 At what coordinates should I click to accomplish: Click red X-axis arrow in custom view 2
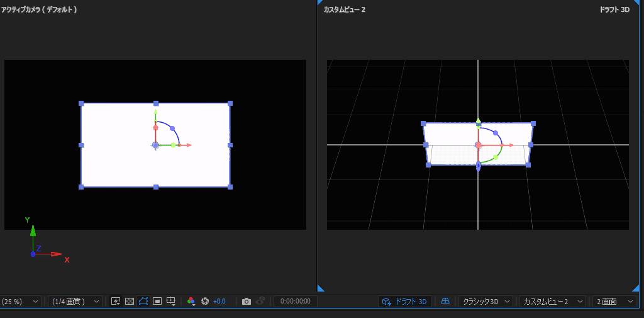pos(511,145)
